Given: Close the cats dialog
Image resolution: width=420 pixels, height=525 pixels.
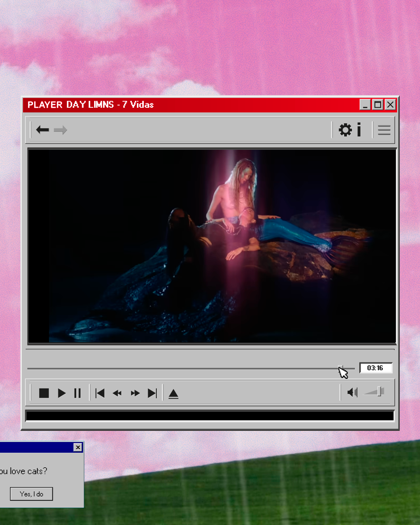Looking at the screenshot, I should tap(78, 447).
